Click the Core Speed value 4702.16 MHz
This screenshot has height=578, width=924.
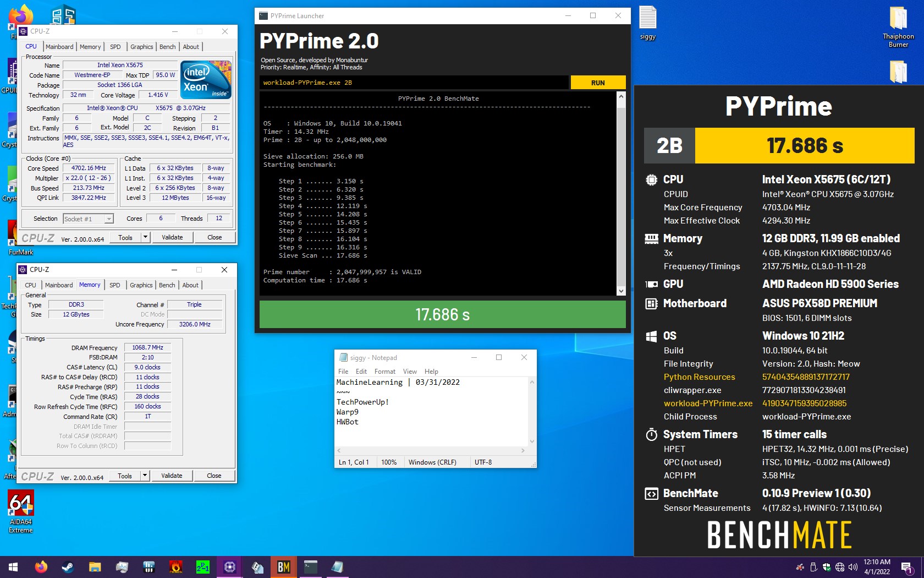click(89, 168)
